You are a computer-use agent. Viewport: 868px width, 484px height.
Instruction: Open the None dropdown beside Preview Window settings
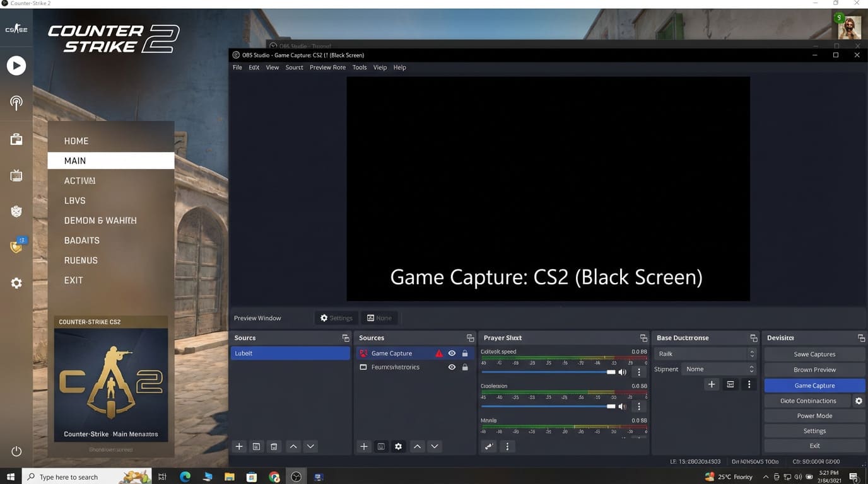pos(379,318)
